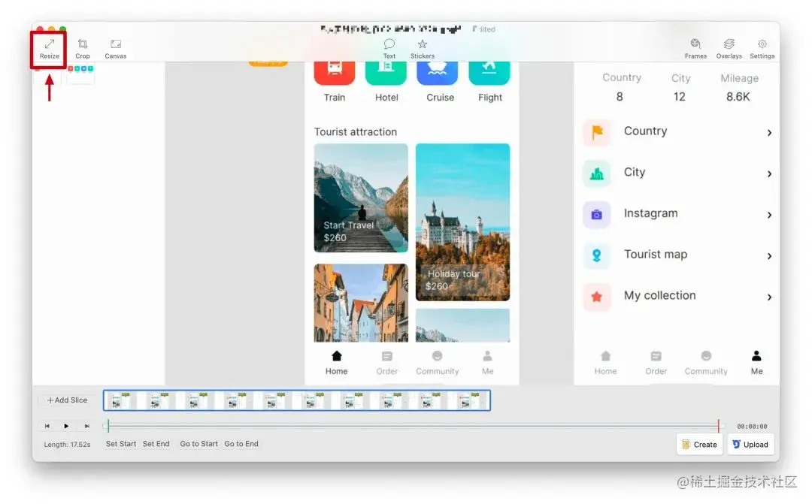Viewport: 812px width, 504px height.
Task: Switch to Order tab in left phone
Action: pos(387,363)
